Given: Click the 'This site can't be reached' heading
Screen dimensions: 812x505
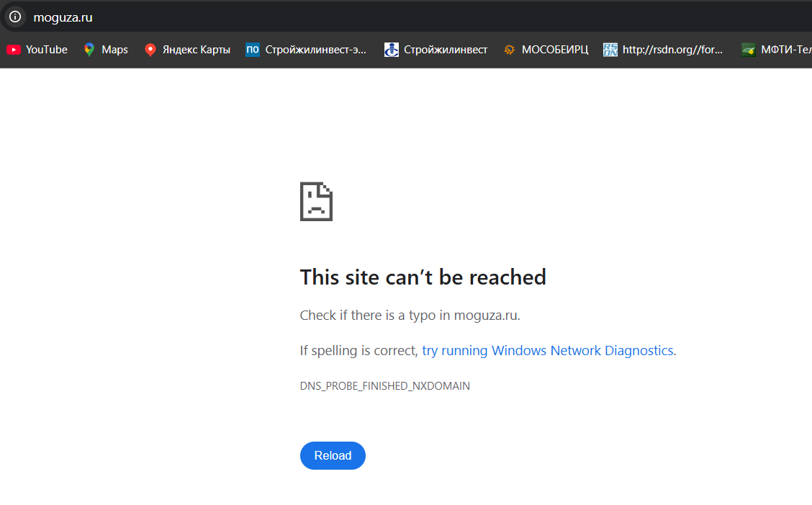Looking at the screenshot, I should click(423, 277).
